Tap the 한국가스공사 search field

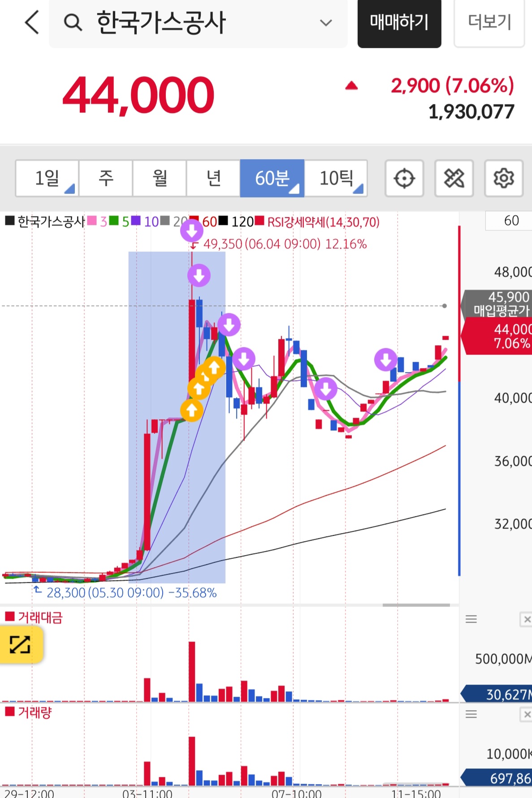tap(198, 22)
